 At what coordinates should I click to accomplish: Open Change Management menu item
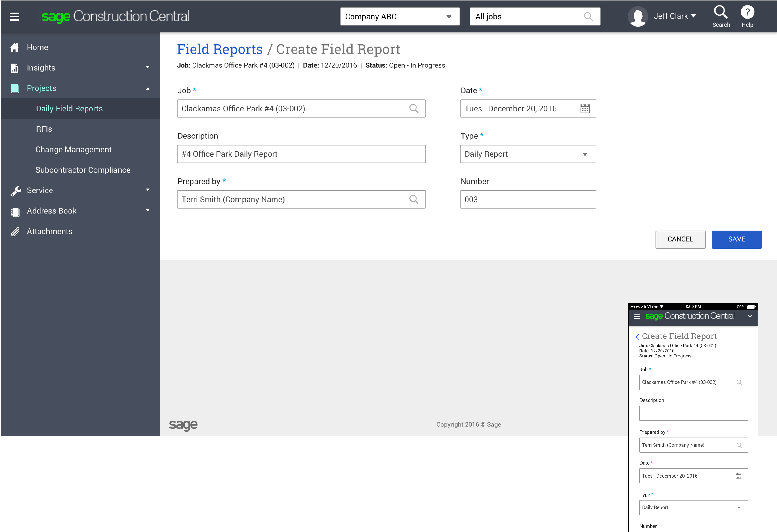tap(73, 150)
